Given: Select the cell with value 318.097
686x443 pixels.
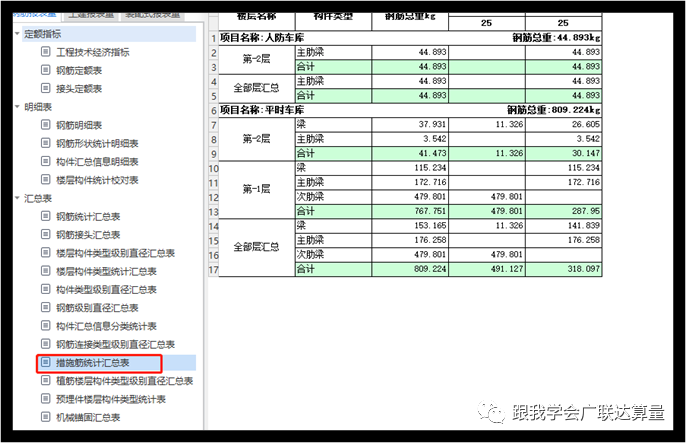Looking at the screenshot, I should pos(564,269).
